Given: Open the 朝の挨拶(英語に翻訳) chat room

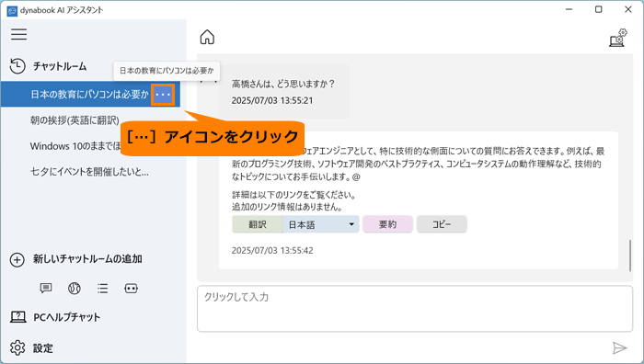Looking at the screenshot, I should 75,120.
